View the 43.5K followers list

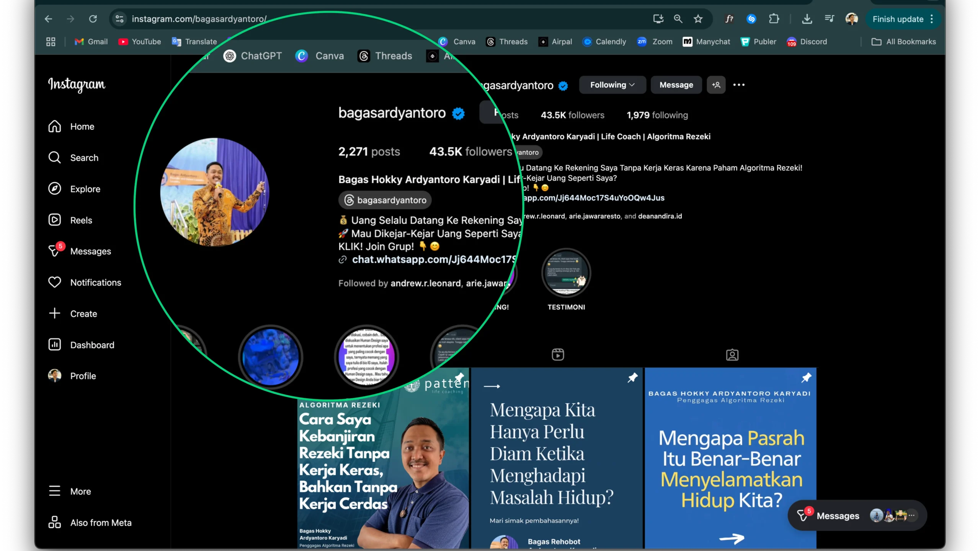click(572, 115)
